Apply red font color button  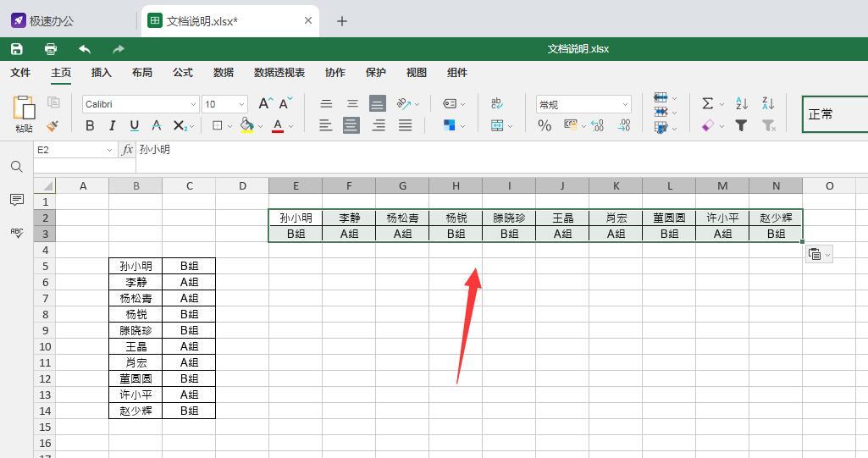coord(278,125)
